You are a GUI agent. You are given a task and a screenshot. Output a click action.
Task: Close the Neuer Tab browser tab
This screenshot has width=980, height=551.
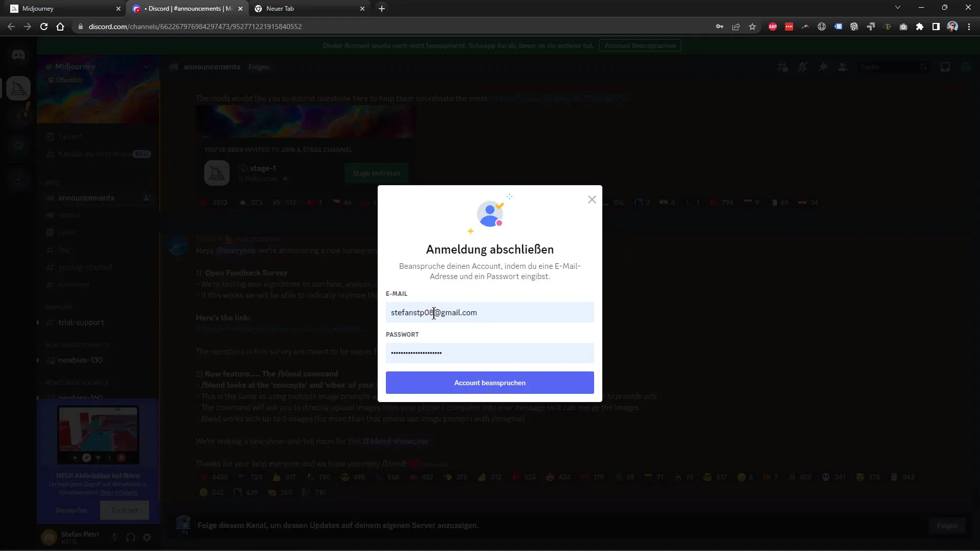[x=362, y=9]
